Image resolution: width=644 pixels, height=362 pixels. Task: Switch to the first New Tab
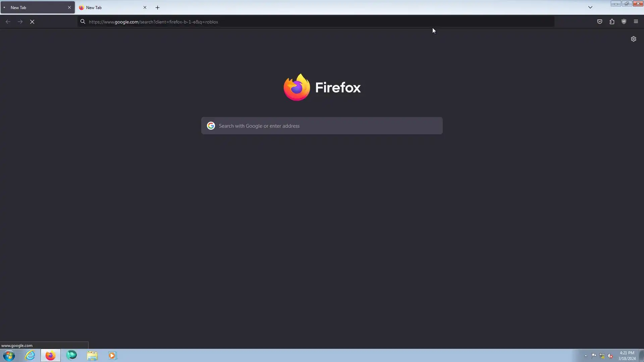click(x=34, y=7)
